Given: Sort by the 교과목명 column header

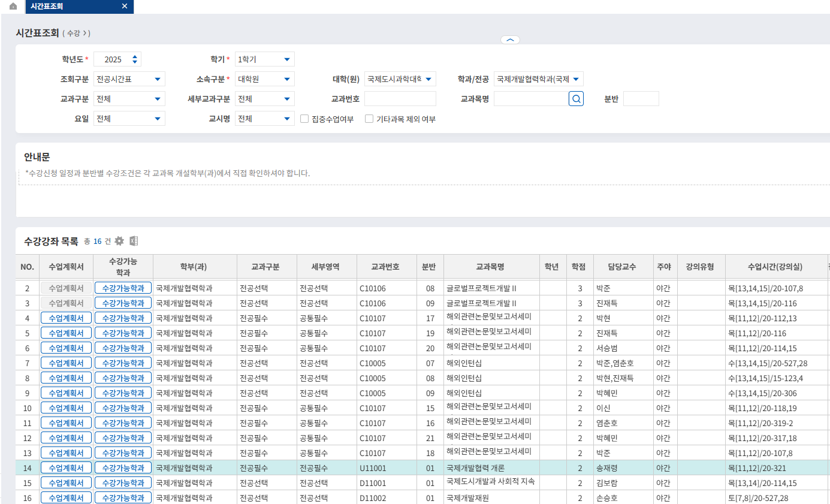Looking at the screenshot, I should (491, 267).
